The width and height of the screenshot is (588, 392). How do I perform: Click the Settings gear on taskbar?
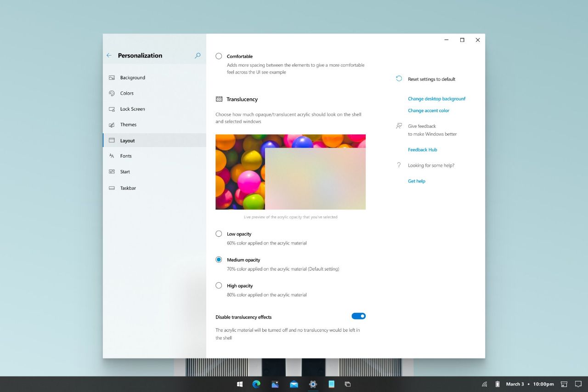click(313, 384)
